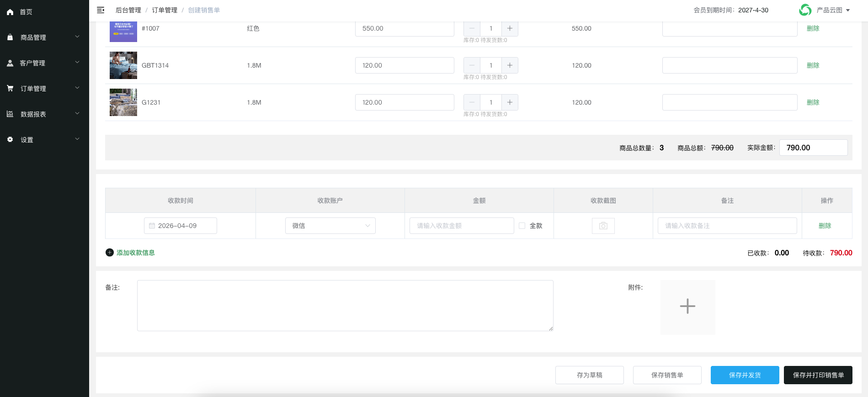Click the chart icon for 数据报表
The height and width of the screenshot is (397, 868).
pyautogui.click(x=10, y=114)
